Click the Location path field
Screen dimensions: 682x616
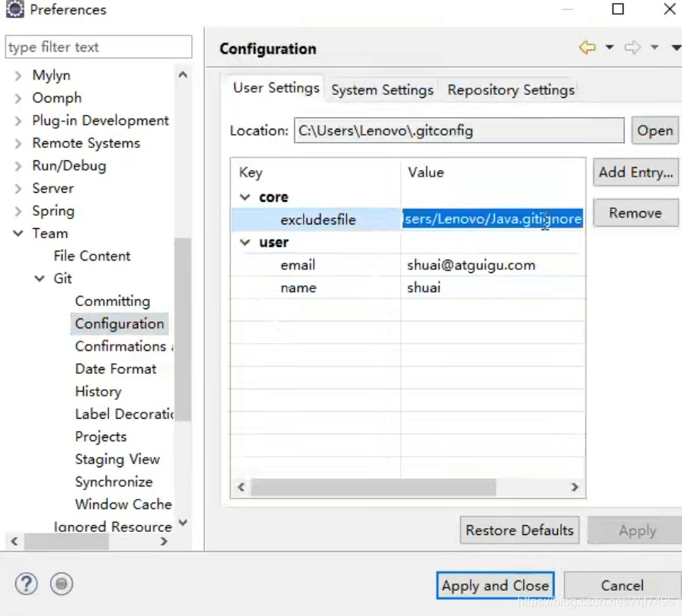(x=459, y=130)
